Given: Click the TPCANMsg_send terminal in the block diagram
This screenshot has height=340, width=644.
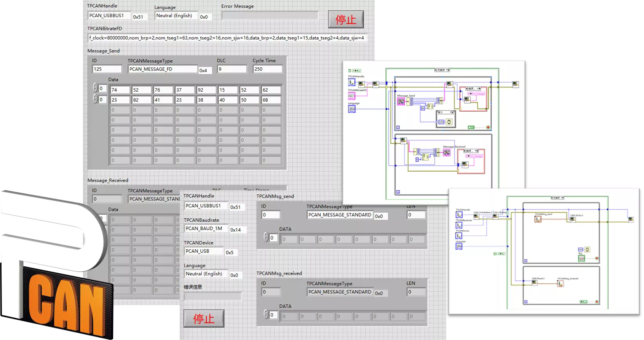Looking at the screenshot, I should pyautogui.click(x=538, y=219).
